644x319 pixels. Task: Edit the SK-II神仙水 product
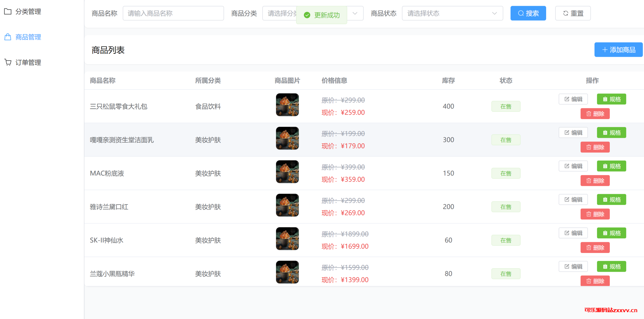click(x=573, y=233)
